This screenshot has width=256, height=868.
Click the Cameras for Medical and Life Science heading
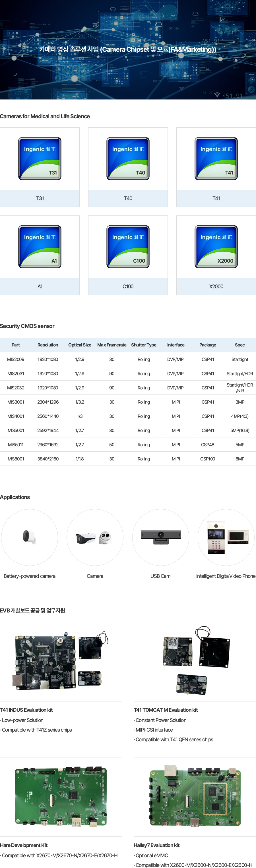pyautogui.click(x=45, y=116)
